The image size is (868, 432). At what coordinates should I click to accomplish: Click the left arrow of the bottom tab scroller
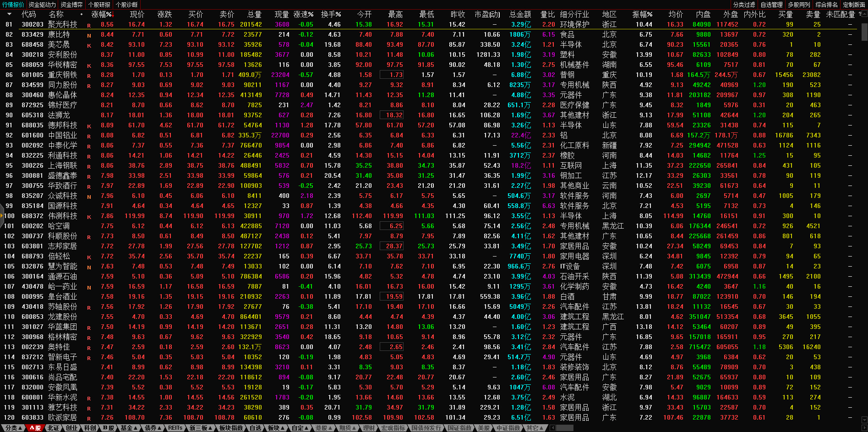[553, 428]
